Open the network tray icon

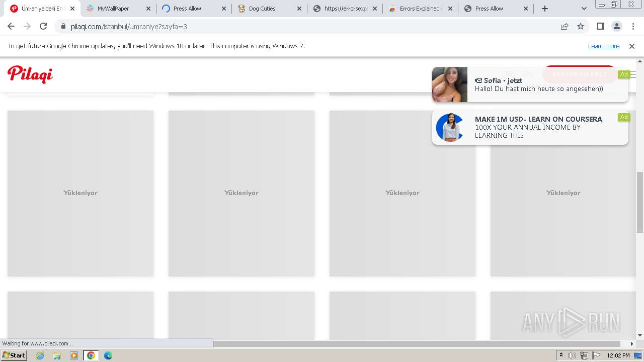coord(584,355)
